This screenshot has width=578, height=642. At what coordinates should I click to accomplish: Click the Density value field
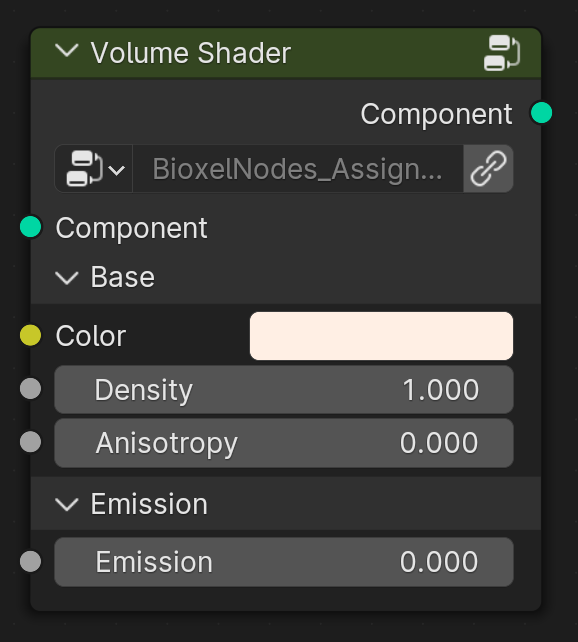pos(284,390)
